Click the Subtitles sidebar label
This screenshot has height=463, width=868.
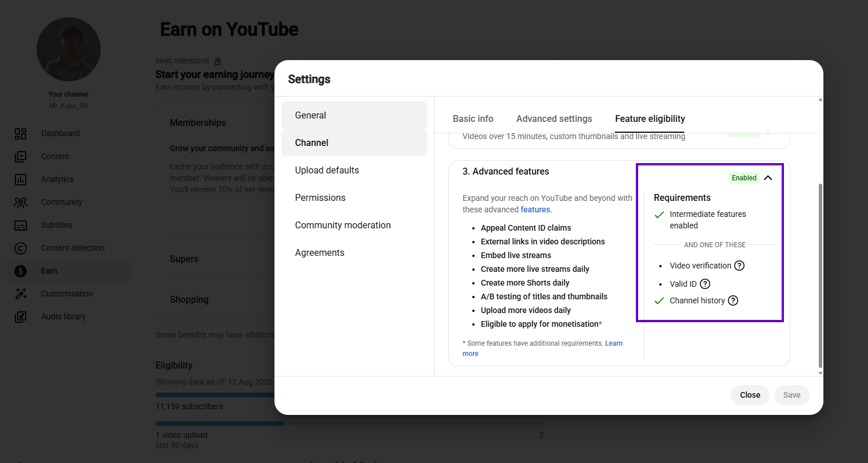pyautogui.click(x=57, y=225)
